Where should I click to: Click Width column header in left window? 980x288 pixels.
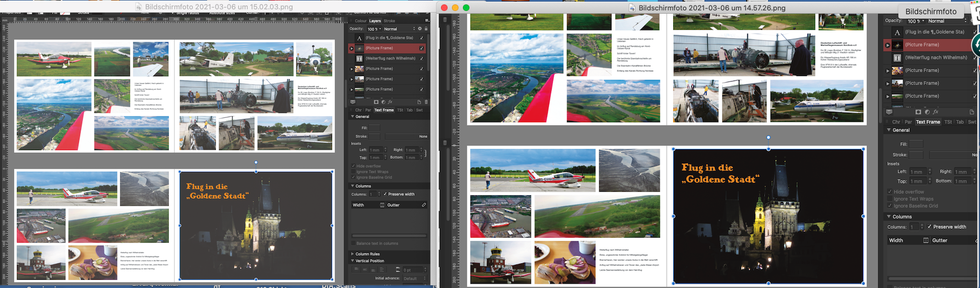(358, 205)
